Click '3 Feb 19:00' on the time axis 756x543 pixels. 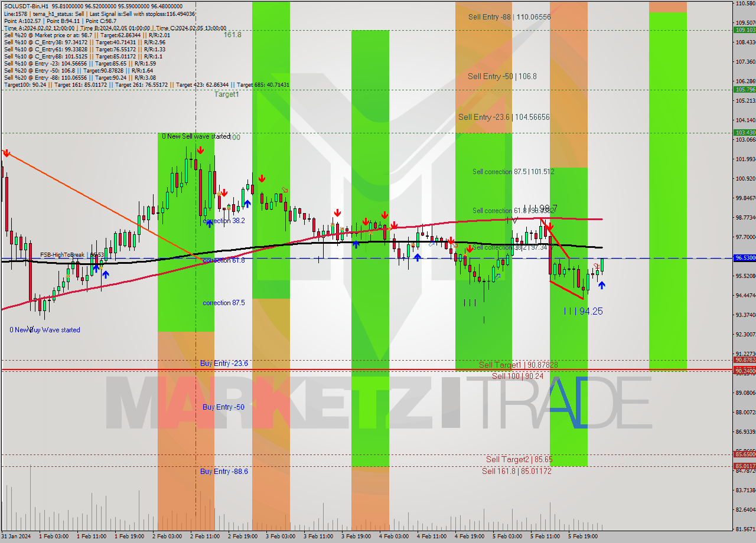356,537
